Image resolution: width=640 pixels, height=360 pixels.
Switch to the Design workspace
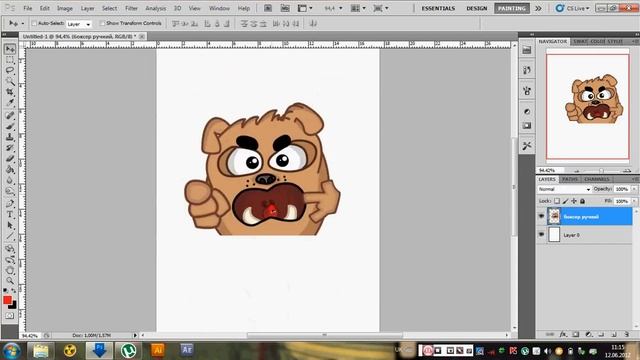coord(476,8)
